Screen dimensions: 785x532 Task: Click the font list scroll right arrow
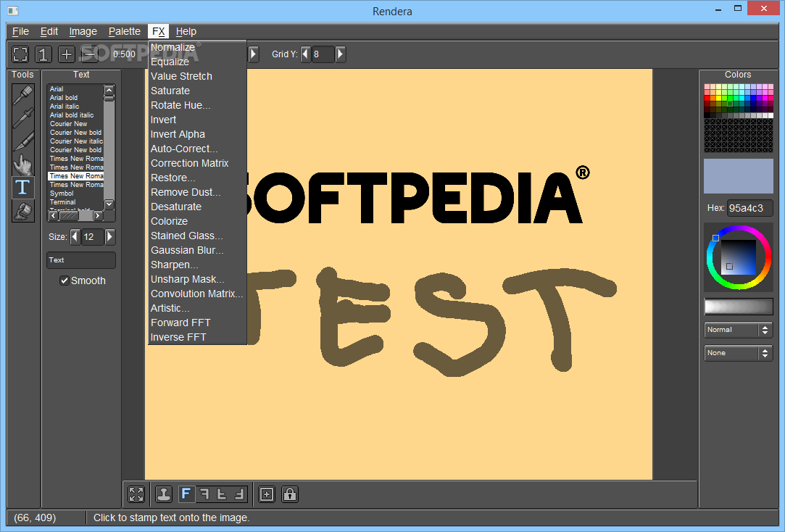98,216
